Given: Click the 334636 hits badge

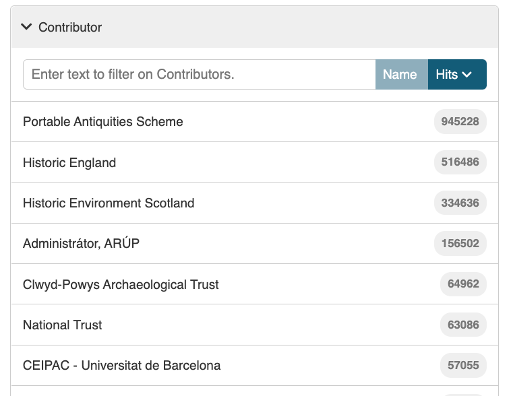Looking at the screenshot, I should pos(460,203).
